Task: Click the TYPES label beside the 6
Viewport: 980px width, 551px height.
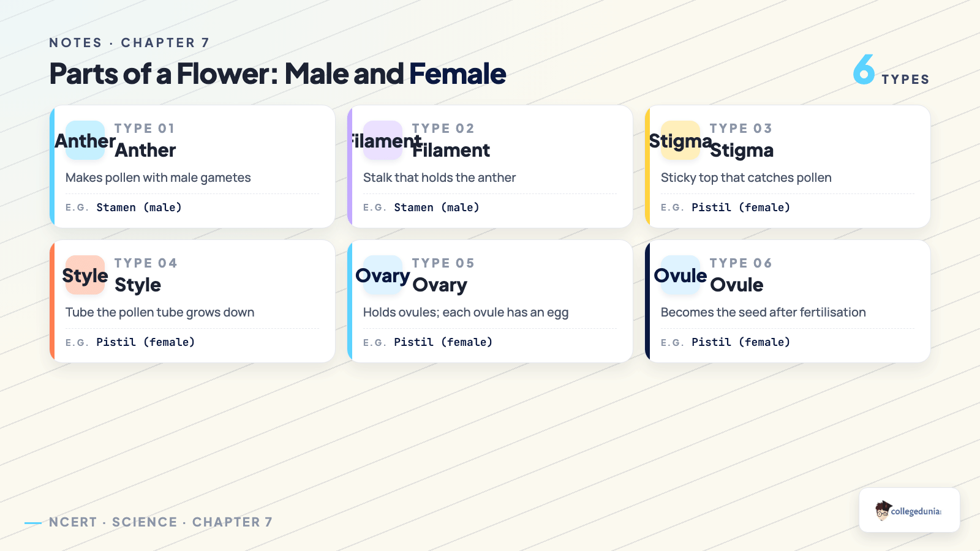Action: tap(905, 80)
